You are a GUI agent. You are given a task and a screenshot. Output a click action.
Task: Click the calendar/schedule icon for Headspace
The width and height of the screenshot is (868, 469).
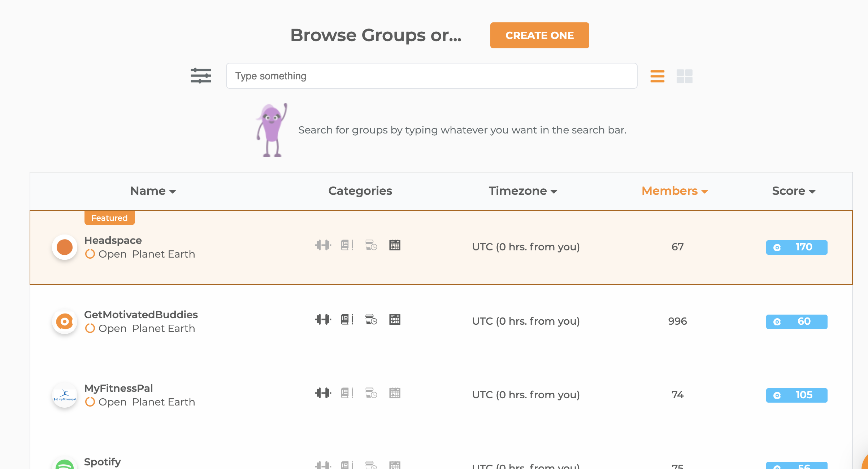395,246
